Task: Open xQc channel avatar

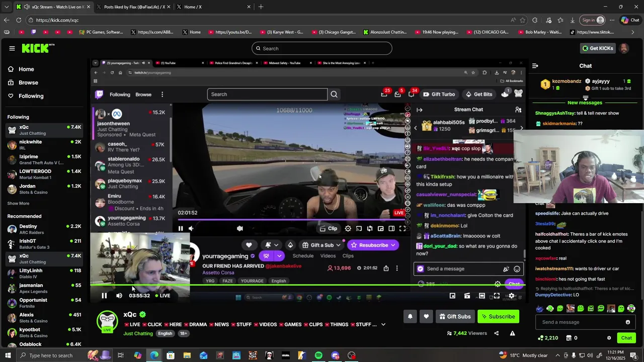Action: tap(107, 321)
